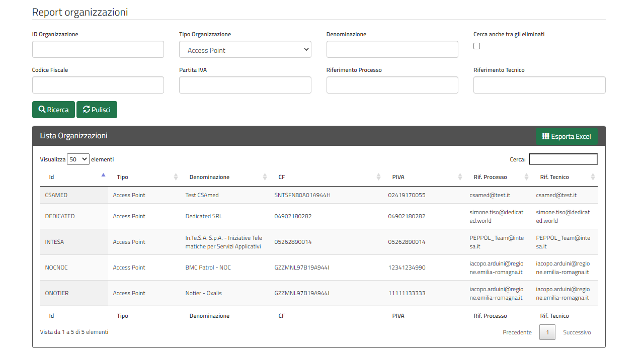Click denomination 'BMC Patrol - NOC'

pyautogui.click(x=208, y=268)
